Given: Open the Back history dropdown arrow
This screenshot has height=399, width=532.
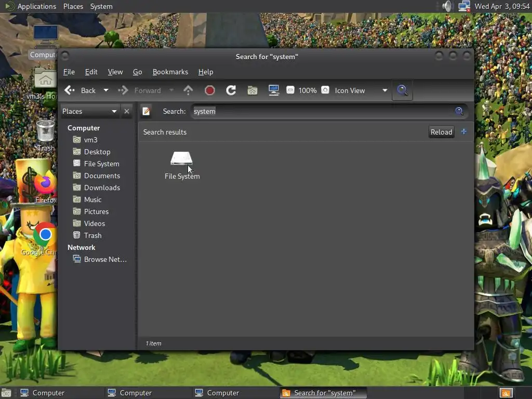Looking at the screenshot, I should coord(106,90).
